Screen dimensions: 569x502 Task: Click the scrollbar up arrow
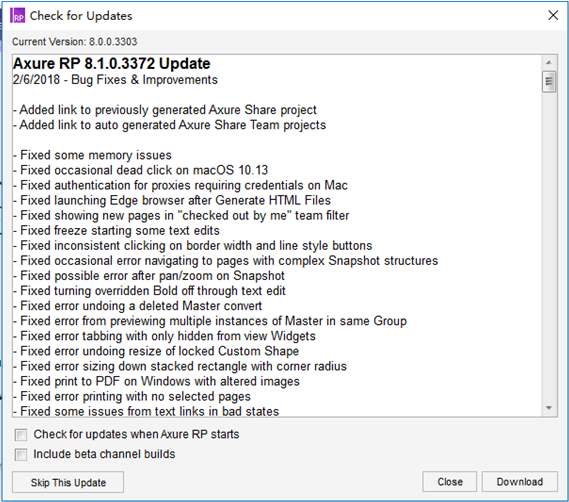[549, 63]
